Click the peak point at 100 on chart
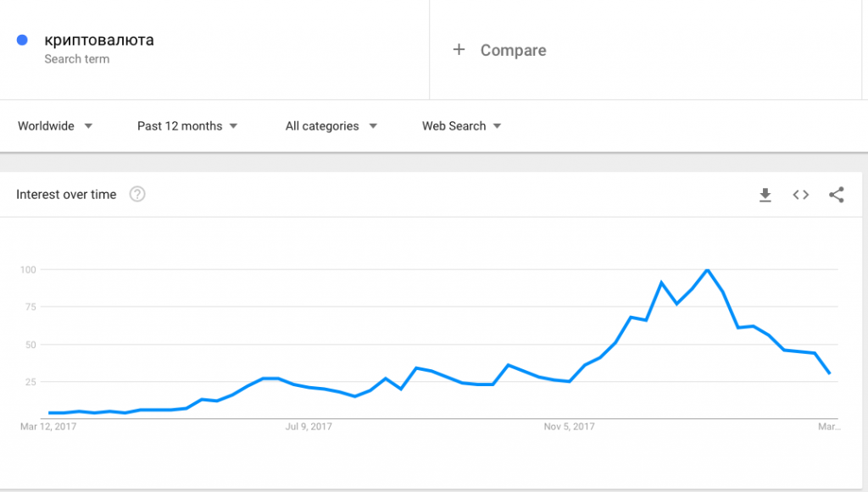This screenshot has width=868, height=492. (x=707, y=270)
